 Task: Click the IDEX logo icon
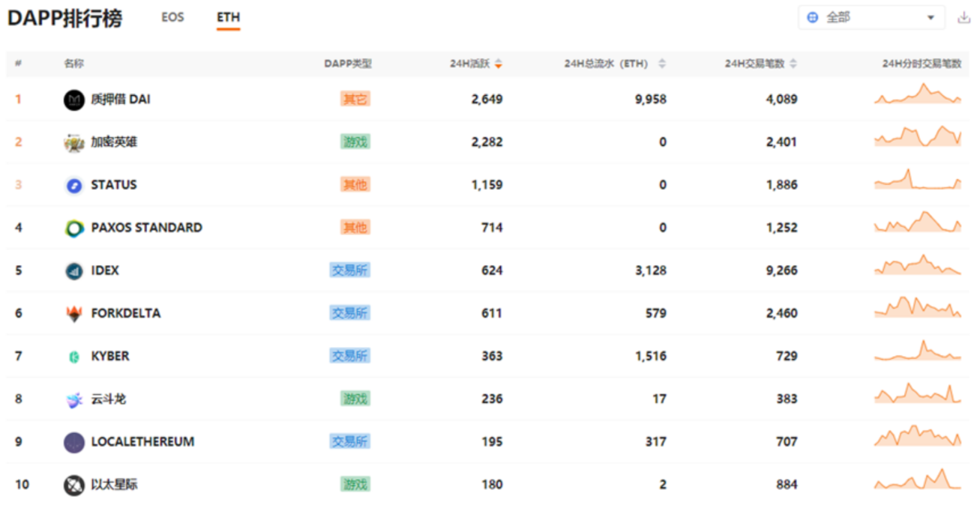[74, 271]
